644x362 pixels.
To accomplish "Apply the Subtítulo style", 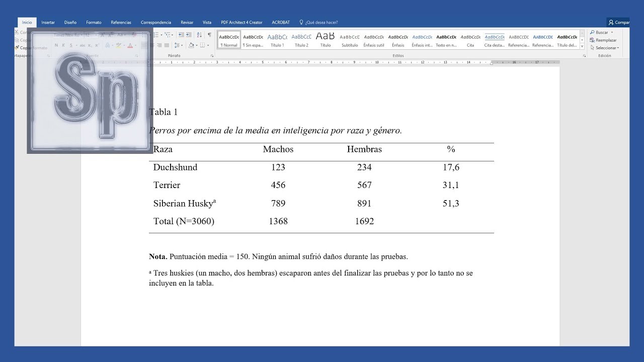I will [350, 40].
